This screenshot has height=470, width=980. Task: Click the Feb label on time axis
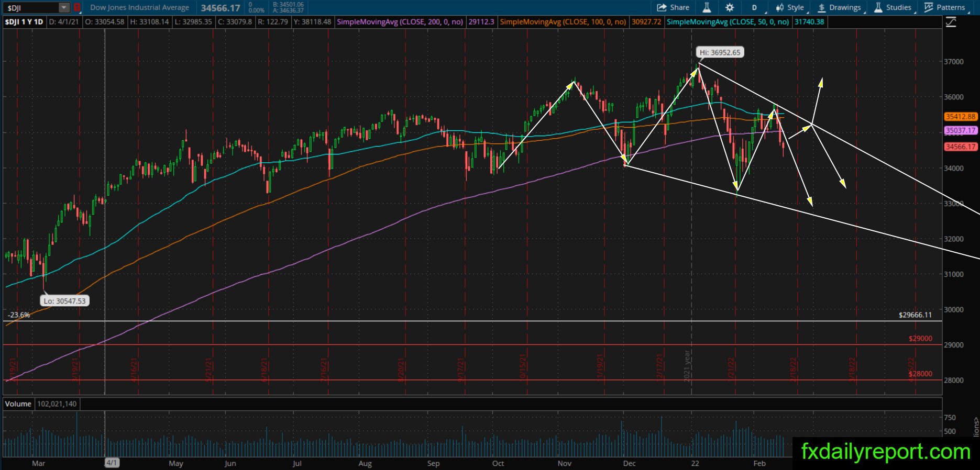759,463
